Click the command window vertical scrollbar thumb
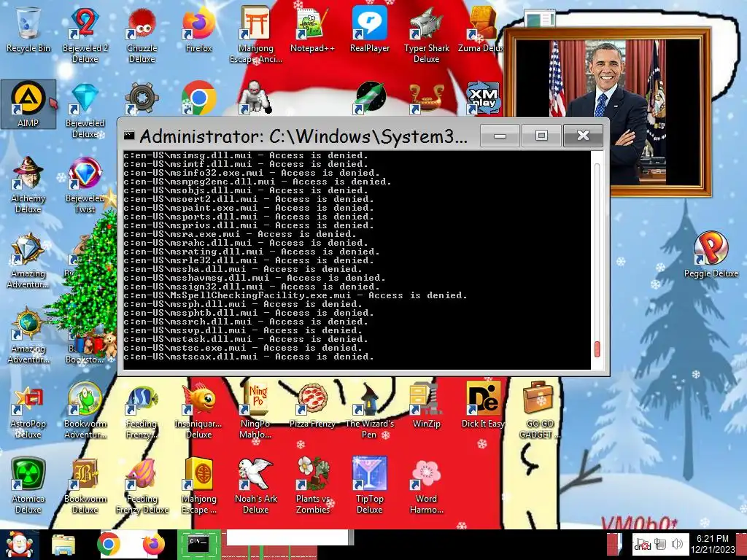Screen dimensions: 747x560 pos(597,349)
